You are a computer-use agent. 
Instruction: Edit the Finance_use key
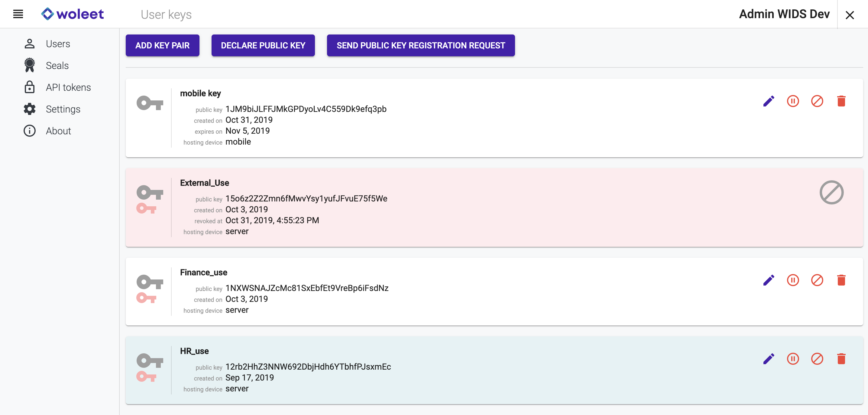[x=769, y=280]
